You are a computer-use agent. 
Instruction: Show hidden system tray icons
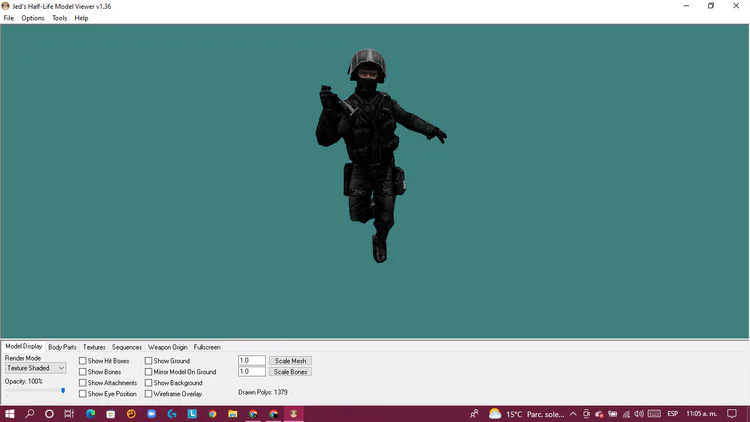[x=573, y=414]
